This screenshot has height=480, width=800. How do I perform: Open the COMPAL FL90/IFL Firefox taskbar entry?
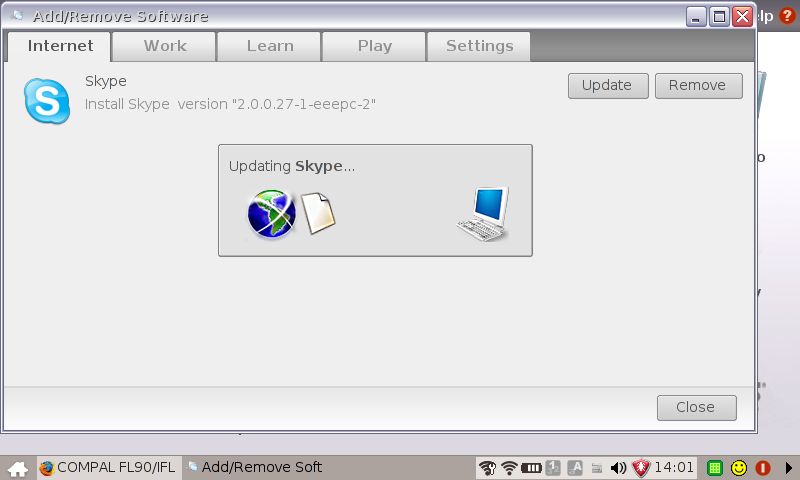coord(109,467)
